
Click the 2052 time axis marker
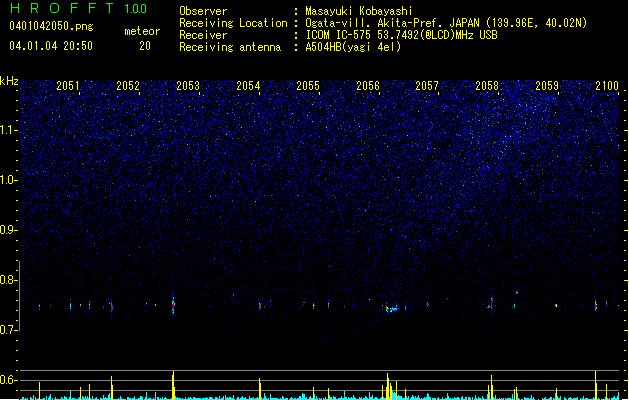pyautogui.click(x=128, y=86)
